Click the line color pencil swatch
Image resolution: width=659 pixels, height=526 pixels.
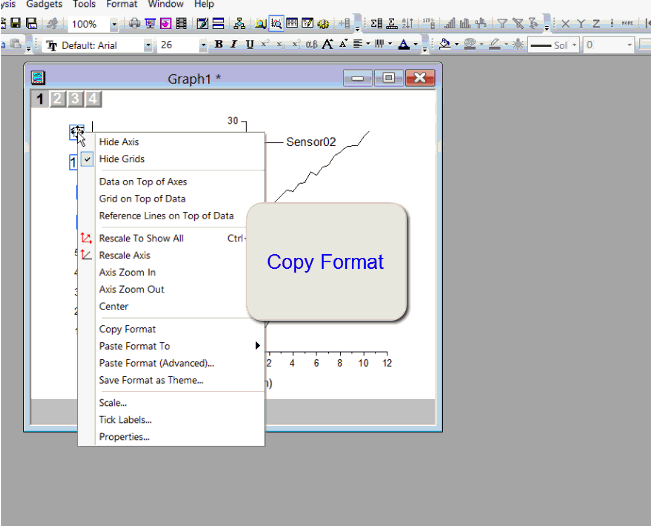495,44
